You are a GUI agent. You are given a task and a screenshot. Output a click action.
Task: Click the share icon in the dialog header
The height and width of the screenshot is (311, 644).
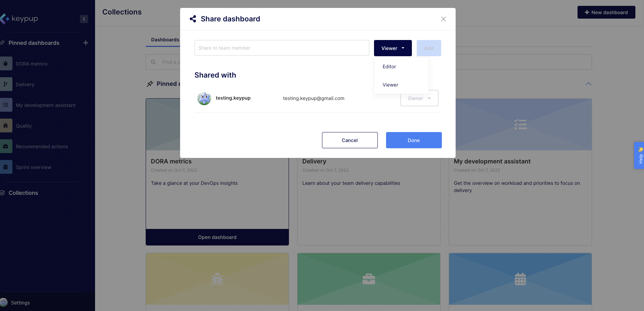[193, 19]
